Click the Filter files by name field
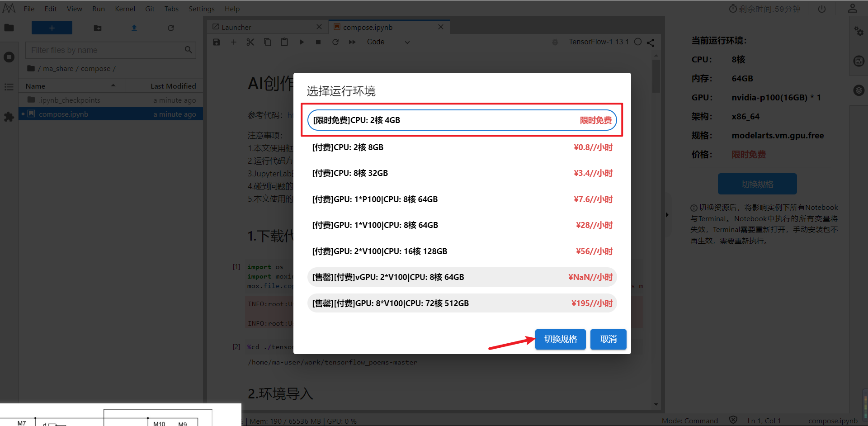This screenshot has height=426, width=868. tap(111, 50)
